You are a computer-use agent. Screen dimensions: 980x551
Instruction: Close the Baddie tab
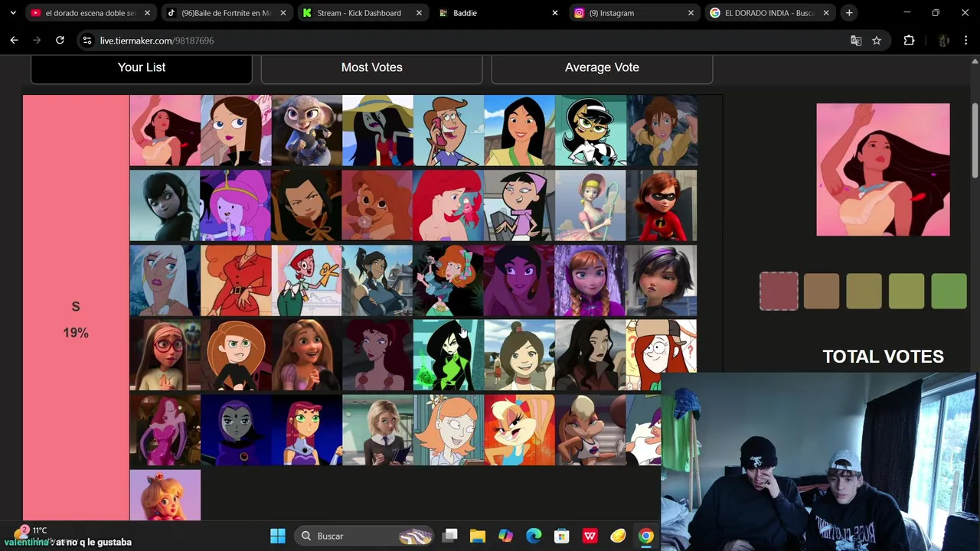555,13
